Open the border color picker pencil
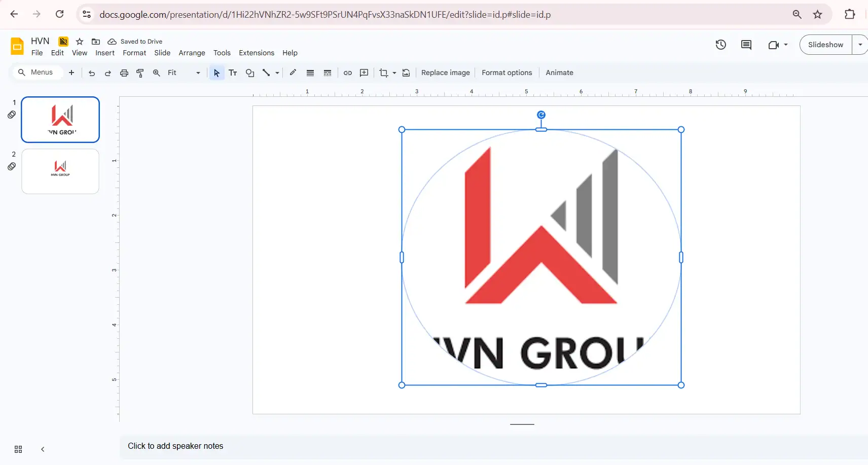The height and width of the screenshot is (465, 868). click(293, 73)
